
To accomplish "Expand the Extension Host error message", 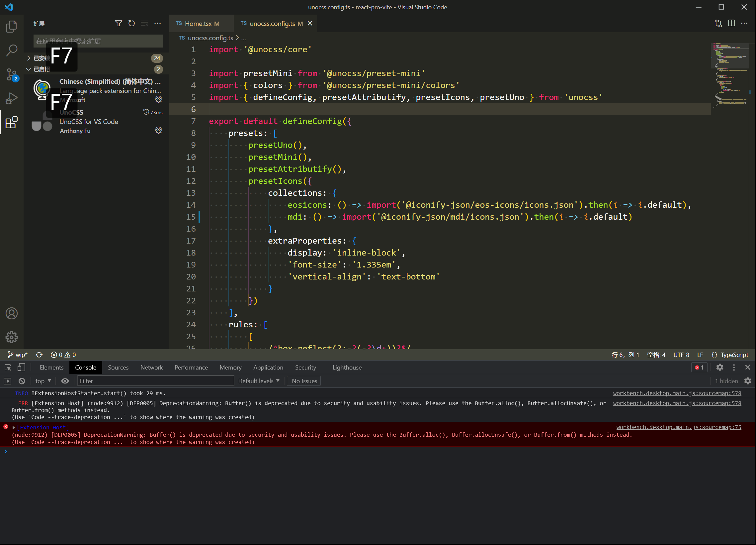I will pos(14,427).
